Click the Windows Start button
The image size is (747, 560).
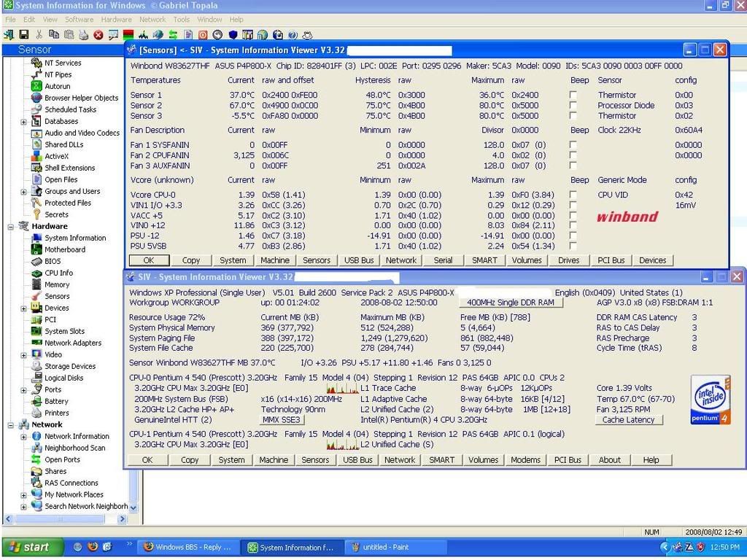click(32, 547)
